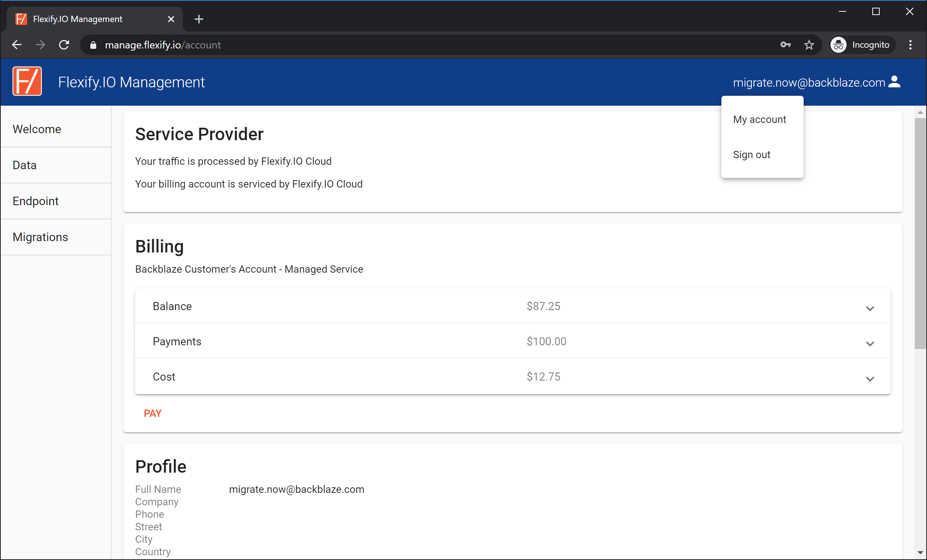Click the Cost label
Viewport: 927px width, 560px height.
[164, 377]
